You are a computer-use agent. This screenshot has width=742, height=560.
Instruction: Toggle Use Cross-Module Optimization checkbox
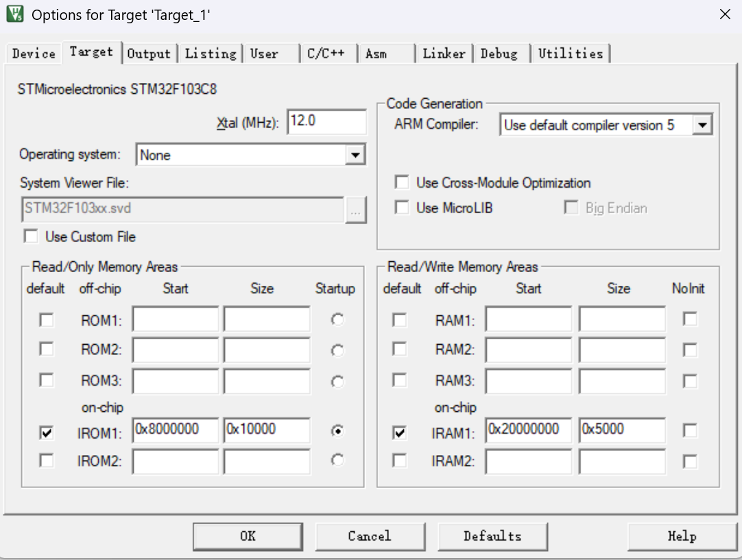402,183
